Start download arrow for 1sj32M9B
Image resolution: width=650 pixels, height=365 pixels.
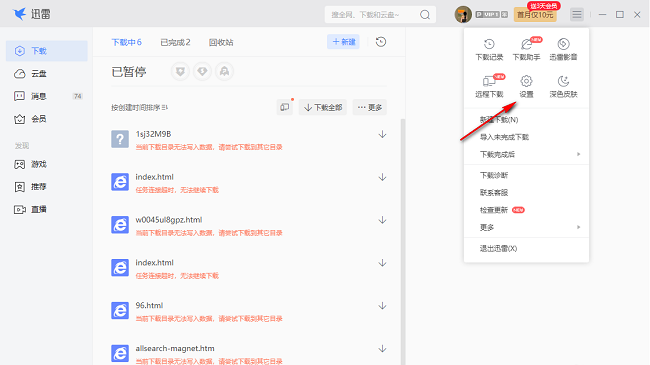pyautogui.click(x=382, y=134)
